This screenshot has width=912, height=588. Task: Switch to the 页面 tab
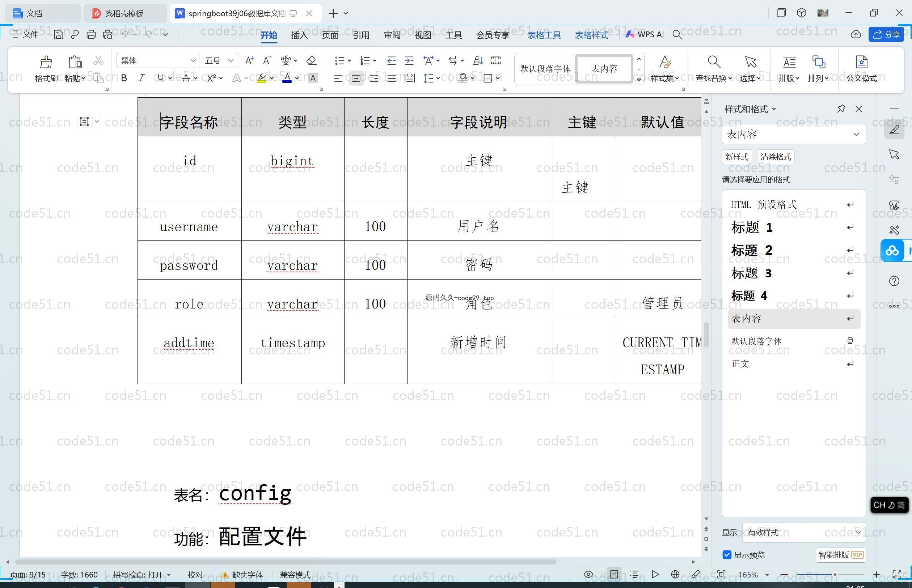click(x=330, y=35)
